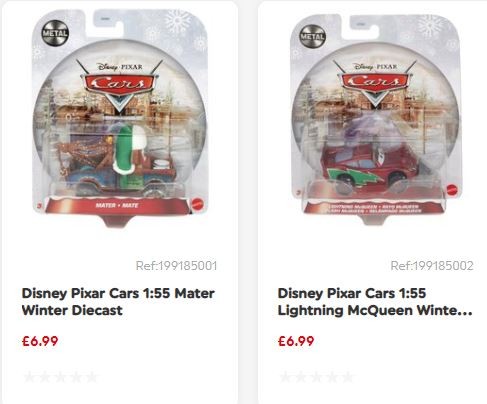This screenshot has height=404, width=487.
Task: Click the first rating star under Mater product
Action: (x=30, y=377)
